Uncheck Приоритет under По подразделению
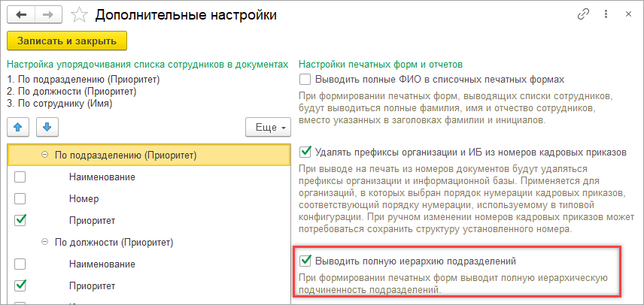This screenshot has width=644, height=305. tap(20, 221)
